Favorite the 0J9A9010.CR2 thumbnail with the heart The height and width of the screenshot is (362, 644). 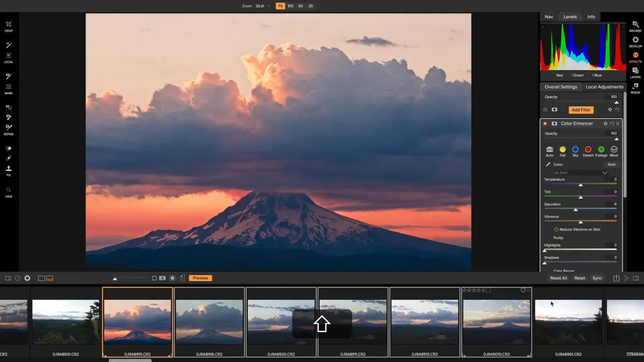coord(523,290)
